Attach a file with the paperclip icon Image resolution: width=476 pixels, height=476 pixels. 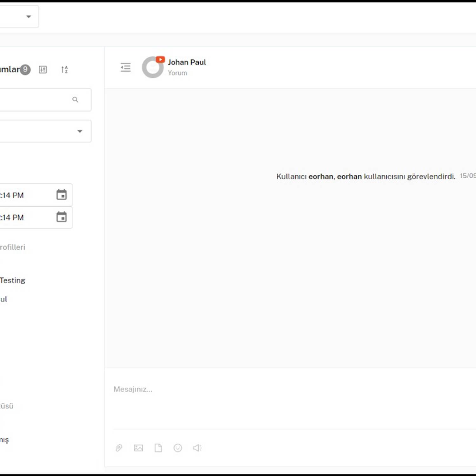click(x=119, y=448)
